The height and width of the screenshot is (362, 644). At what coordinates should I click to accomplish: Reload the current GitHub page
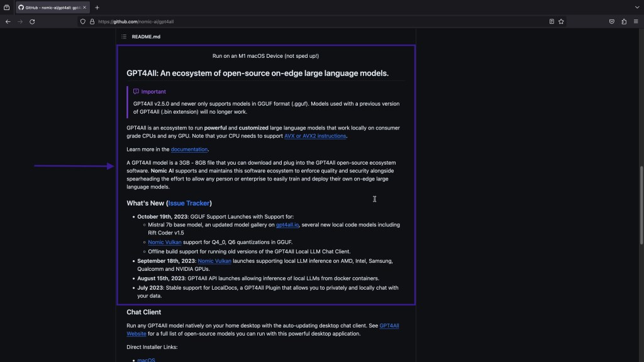click(x=32, y=21)
